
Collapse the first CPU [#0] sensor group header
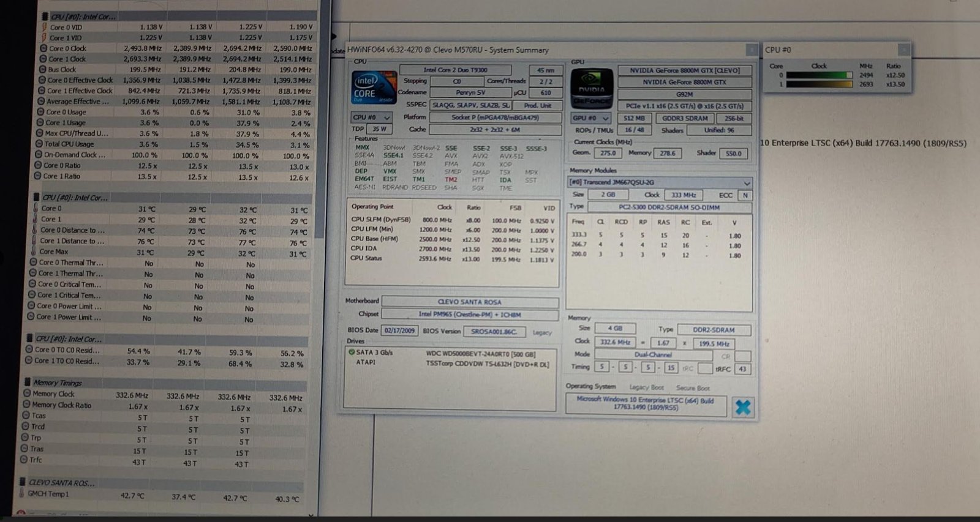(178, 17)
